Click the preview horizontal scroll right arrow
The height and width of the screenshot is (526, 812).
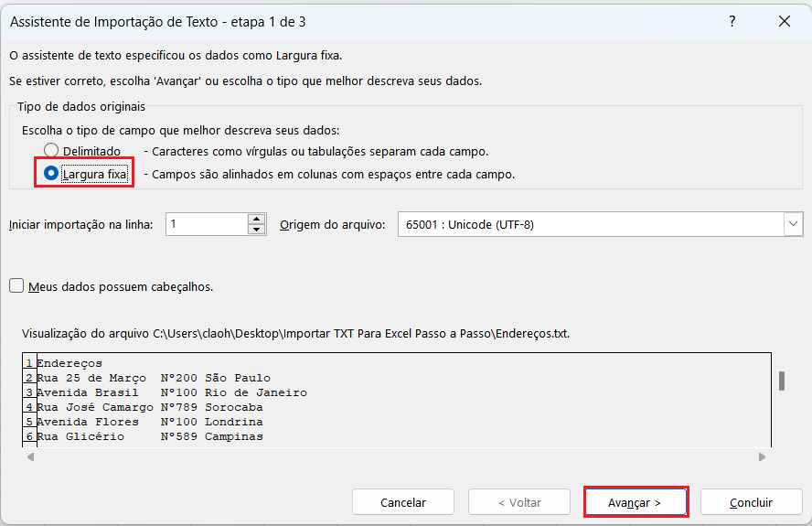click(x=762, y=456)
